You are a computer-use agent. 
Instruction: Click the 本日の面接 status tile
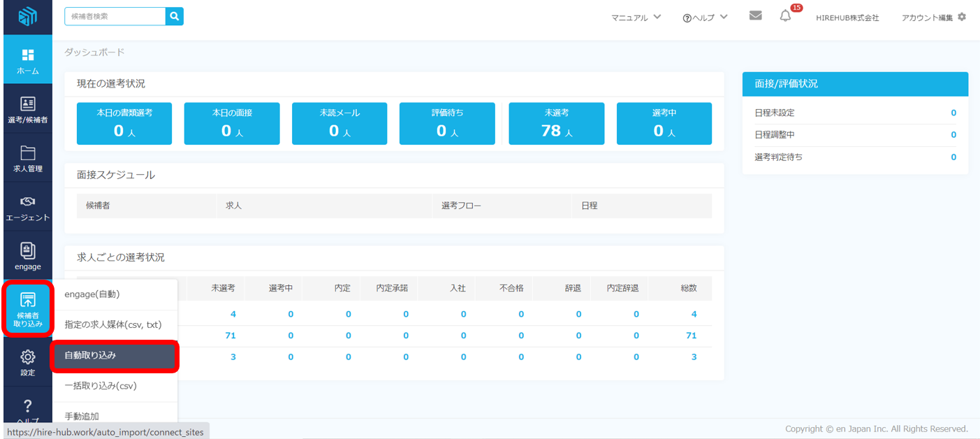232,124
